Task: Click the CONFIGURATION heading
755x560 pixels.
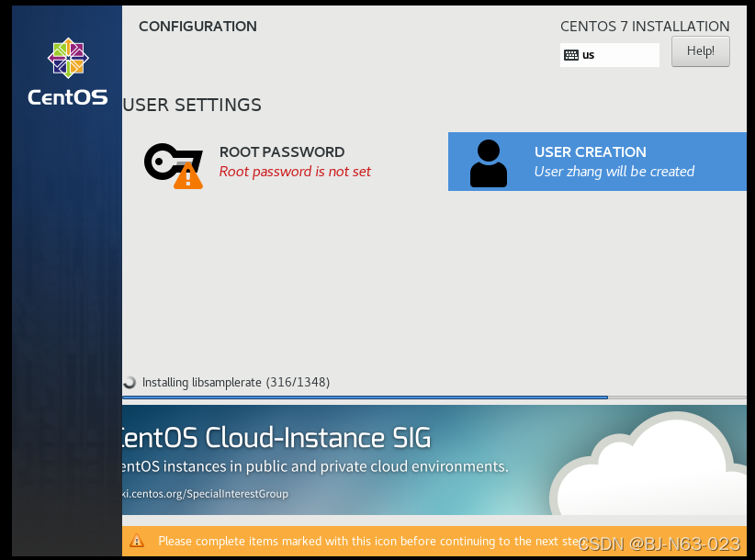Action: point(197,26)
